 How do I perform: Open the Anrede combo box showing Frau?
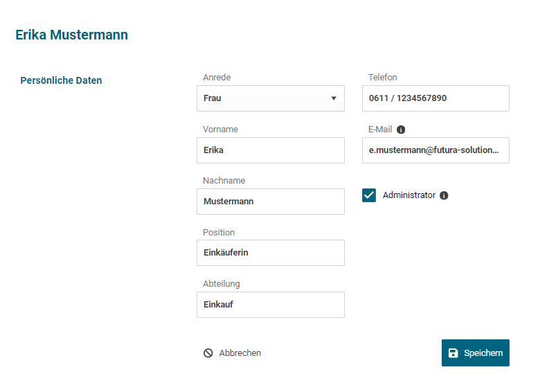(x=263, y=98)
